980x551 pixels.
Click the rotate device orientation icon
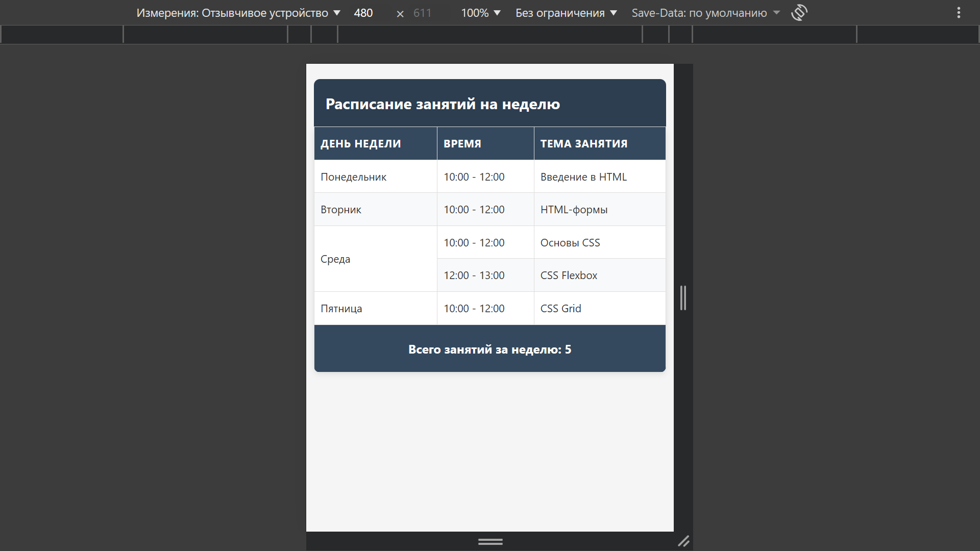pyautogui.click(x=799, y=13)
